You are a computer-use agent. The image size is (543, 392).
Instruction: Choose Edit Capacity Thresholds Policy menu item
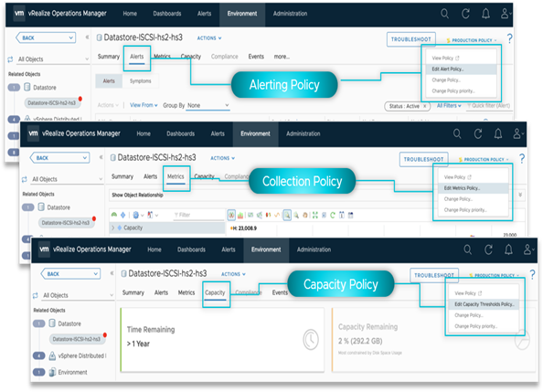coord(484,304)
